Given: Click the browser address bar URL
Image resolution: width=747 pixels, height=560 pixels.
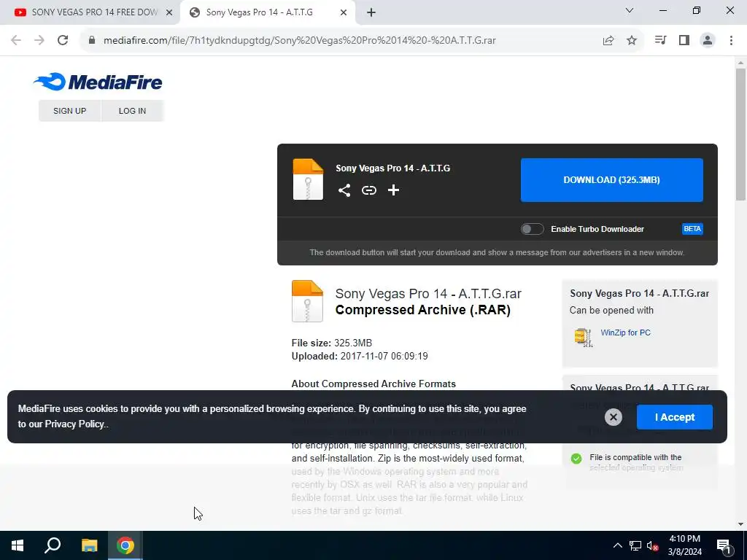Looking at the screenshot, I should pyautogui.click(x=300, y=41).
